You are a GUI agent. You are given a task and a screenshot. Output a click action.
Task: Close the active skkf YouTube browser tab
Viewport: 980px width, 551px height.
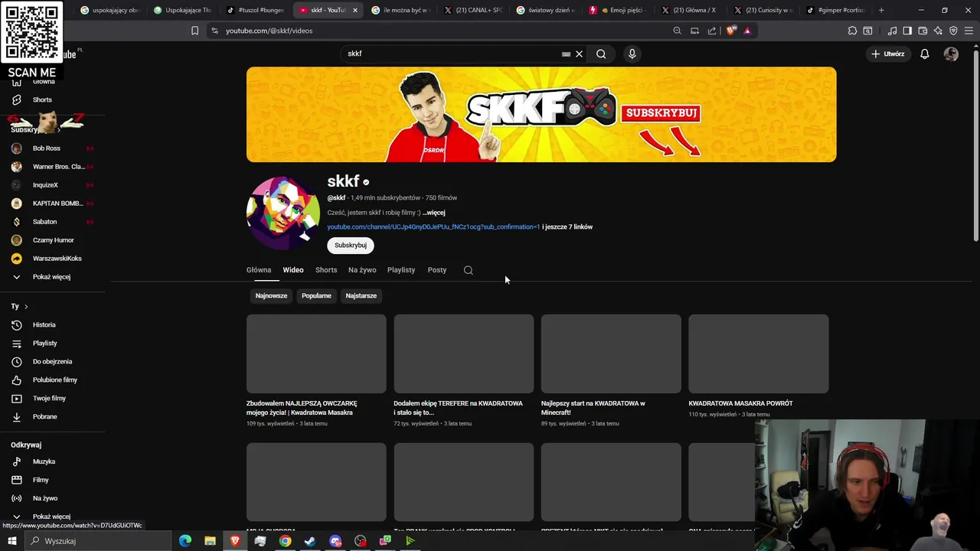(x=354, y=10)
